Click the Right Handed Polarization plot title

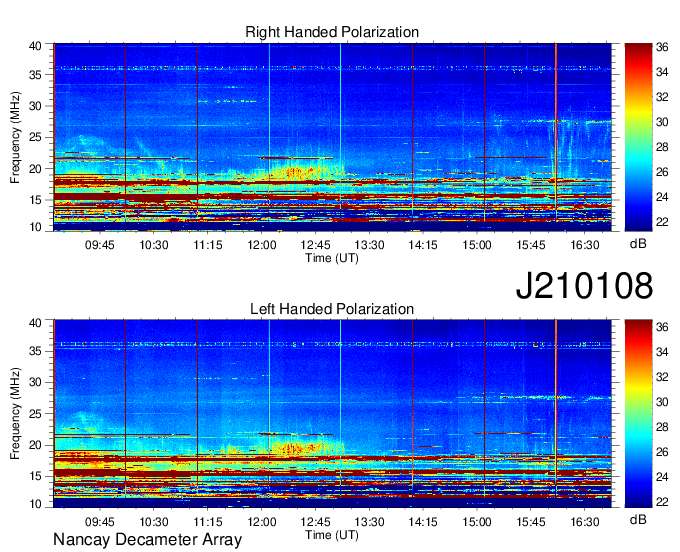click(x=332, y=32)
